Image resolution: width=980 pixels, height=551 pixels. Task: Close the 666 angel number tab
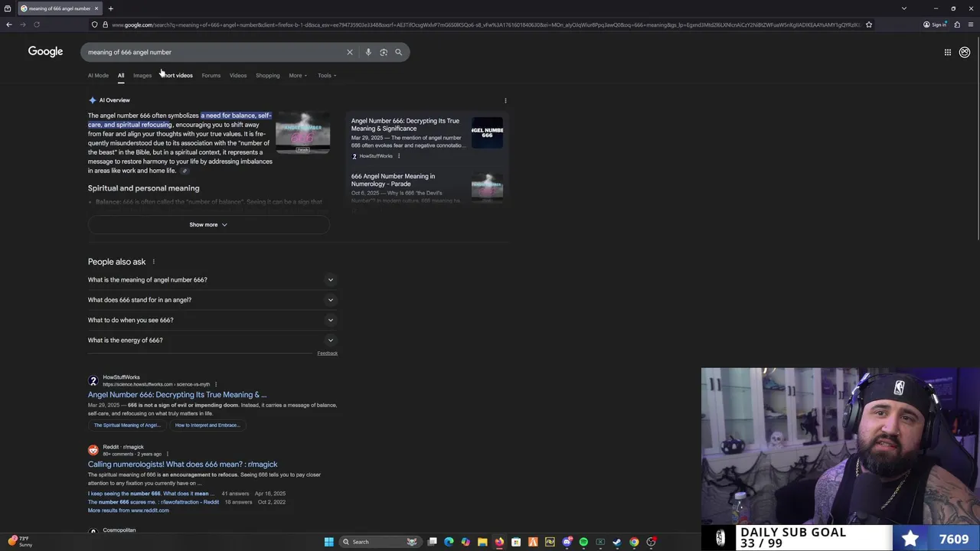(96, 8)
